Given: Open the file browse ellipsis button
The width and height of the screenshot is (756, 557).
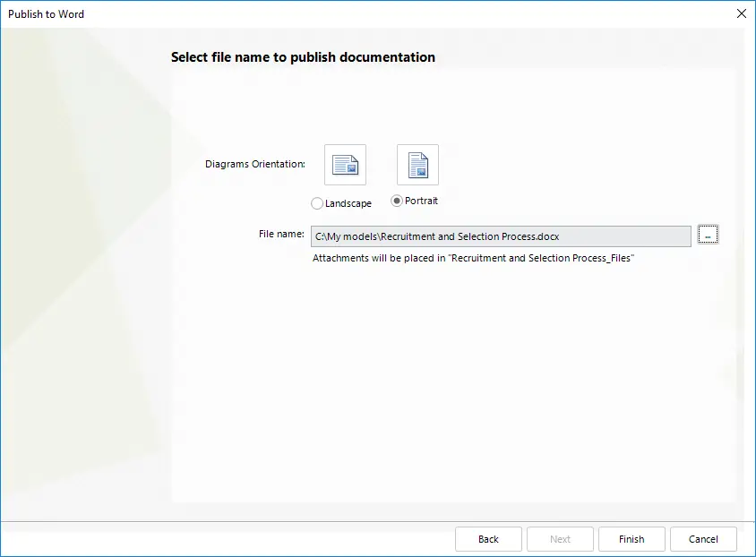Looking at the screenshot, I should click(x=708, y=235).
